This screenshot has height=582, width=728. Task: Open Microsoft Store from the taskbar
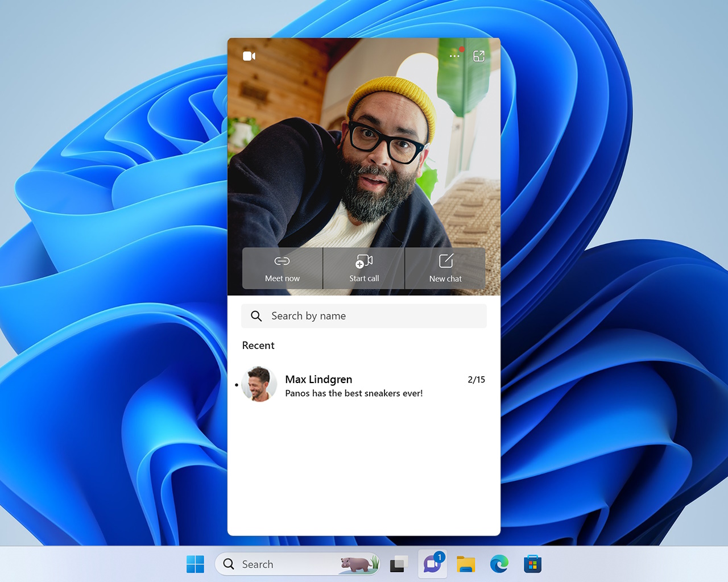pyautogui.click(x=532, y=564)
